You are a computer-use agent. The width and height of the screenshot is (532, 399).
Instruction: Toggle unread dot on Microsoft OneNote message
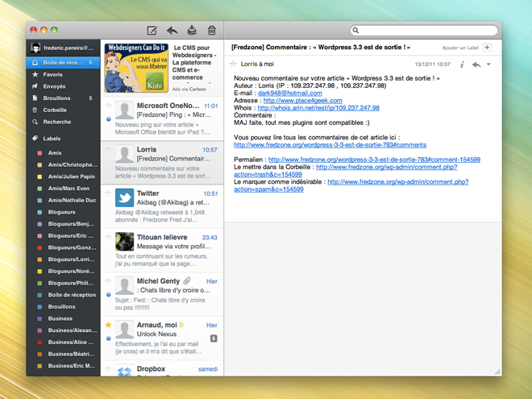[x=109, y=119]
